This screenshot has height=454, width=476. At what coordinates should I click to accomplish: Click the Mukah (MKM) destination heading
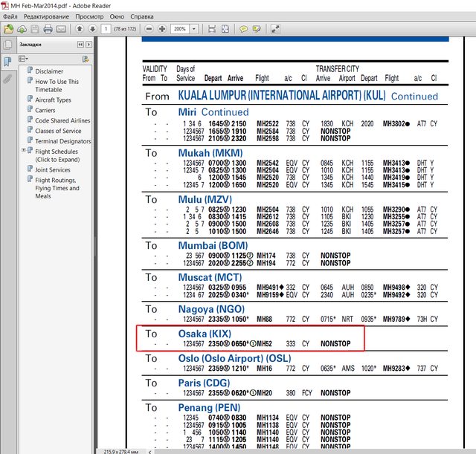[210, 153]
